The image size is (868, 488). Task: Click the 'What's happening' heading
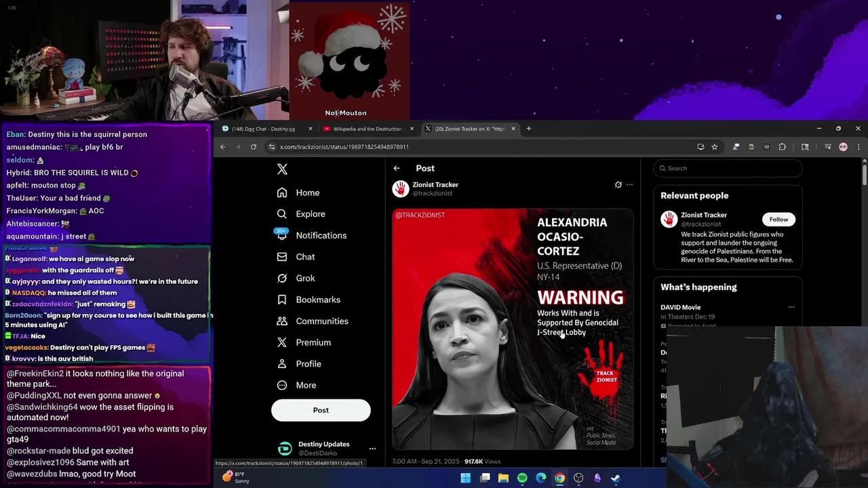tap(698, 287)
